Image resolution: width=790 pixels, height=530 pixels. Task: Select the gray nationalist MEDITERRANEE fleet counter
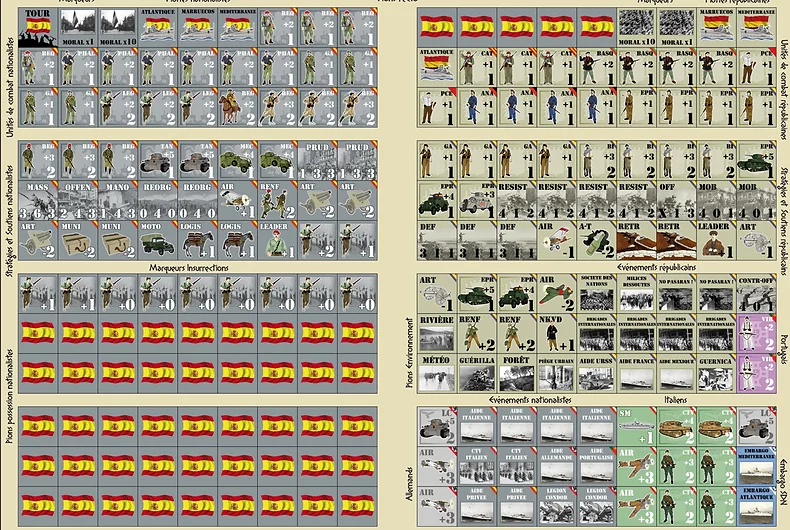point(238,28)
